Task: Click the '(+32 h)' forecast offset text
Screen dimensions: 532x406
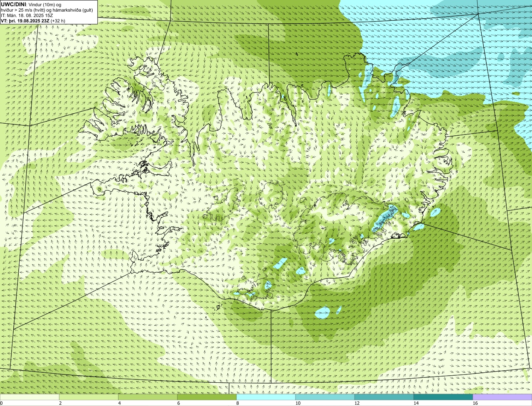Action: [58, 21]
